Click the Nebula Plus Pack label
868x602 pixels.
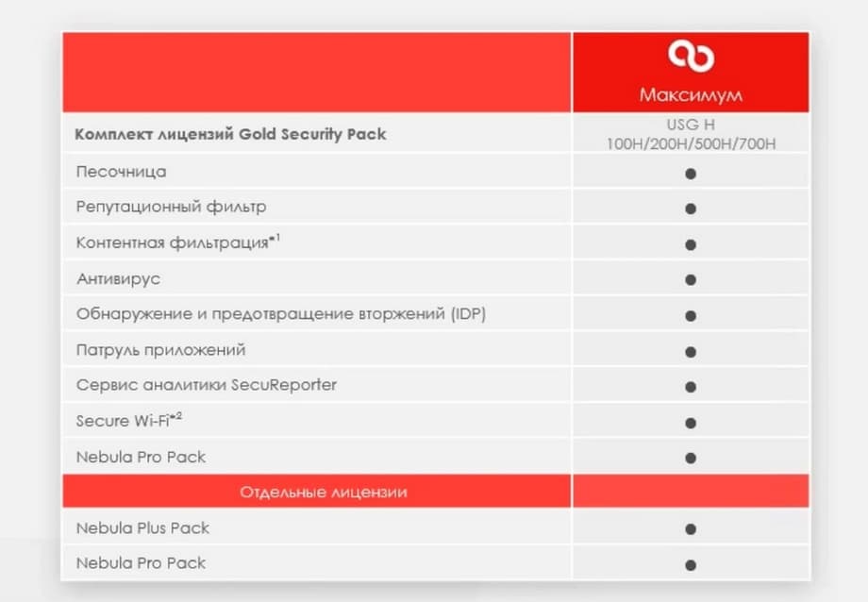pos(142,527)
